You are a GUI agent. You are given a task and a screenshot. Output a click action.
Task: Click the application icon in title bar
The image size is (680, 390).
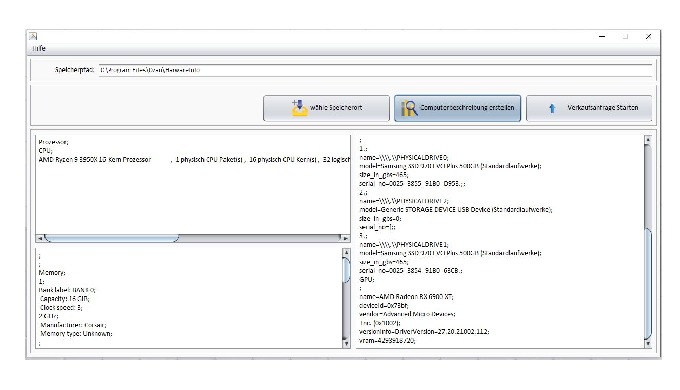coord(33,36)
